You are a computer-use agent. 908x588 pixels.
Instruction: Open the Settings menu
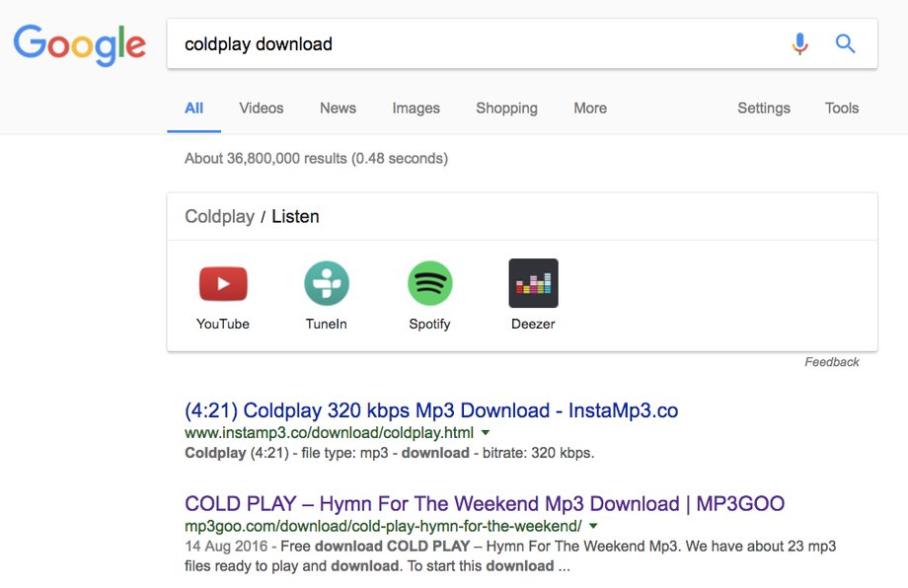763,109
